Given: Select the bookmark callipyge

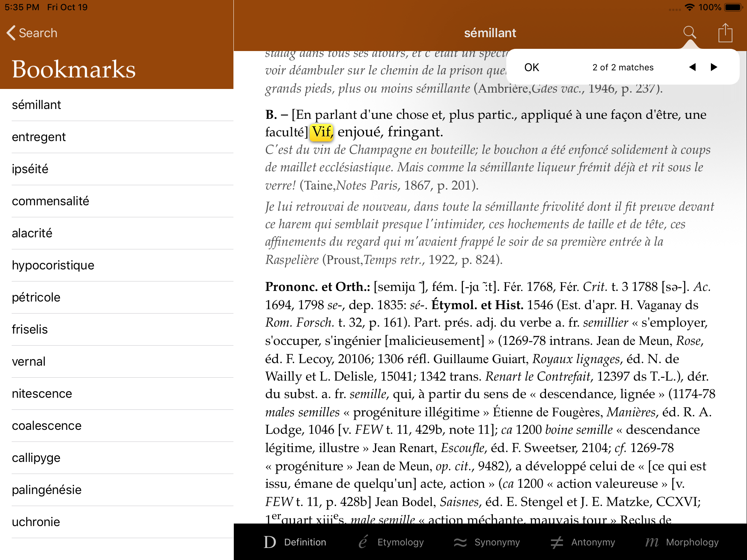Looking at the screenshot, I should [x=36, y=458].
